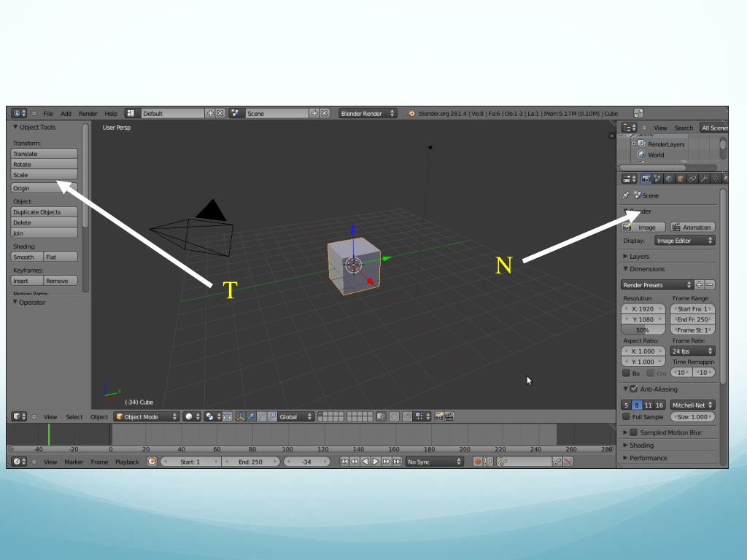This screenshot has height=560, width=747.
Task: Select the translate manipulator arrow icon
Action: (x=251, y=416)
